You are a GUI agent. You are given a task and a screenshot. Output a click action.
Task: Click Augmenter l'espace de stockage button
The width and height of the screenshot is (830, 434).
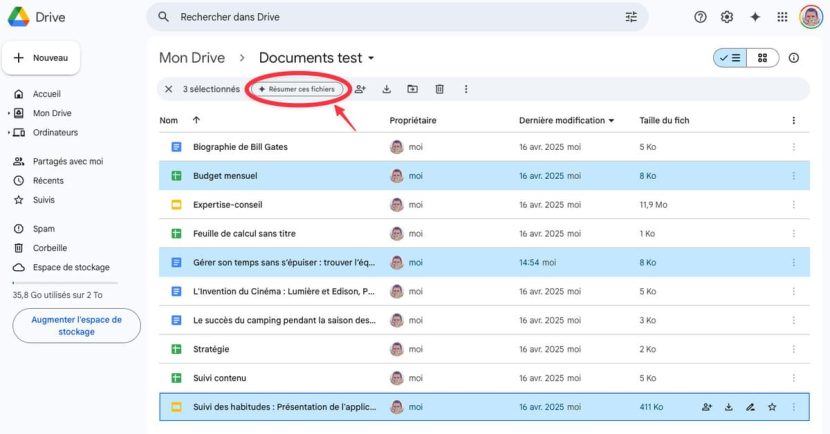[x=76, y=326]
